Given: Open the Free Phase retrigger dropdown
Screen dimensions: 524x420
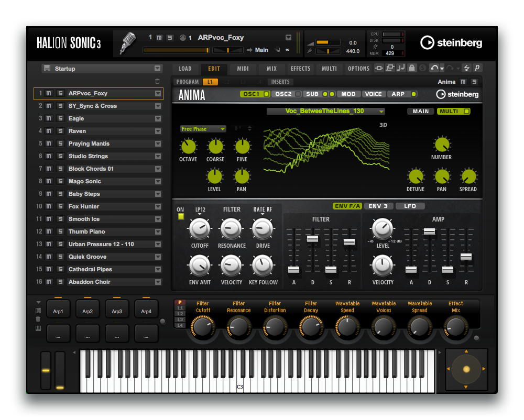Looking at the screenshot, I should (x=203, y=129).
